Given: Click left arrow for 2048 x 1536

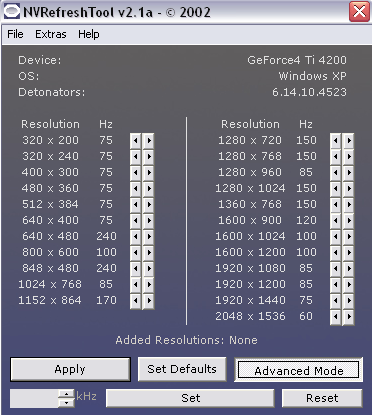Looking at the screenshot, I should (335, 317).
